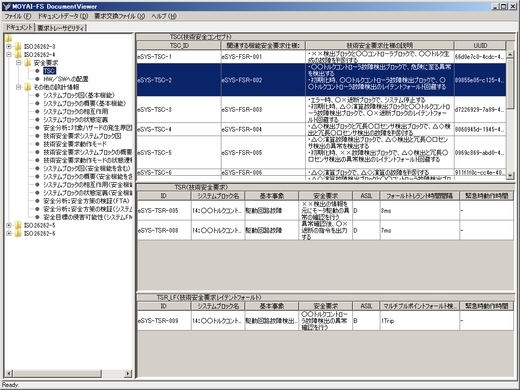Select the eSYS-TSC-5 row
The width and height of the screenshot is (520, 390).
pos(321,152)
